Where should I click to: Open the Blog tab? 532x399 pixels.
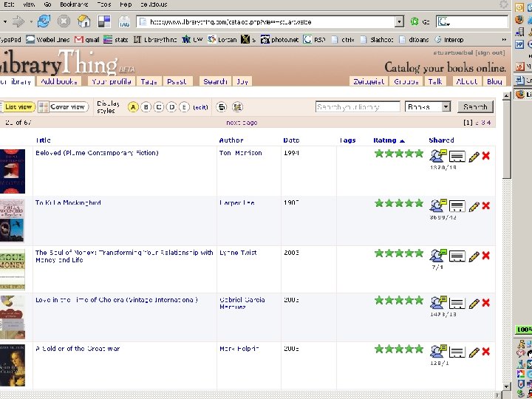pyautogui.click(x=494, y=81)
